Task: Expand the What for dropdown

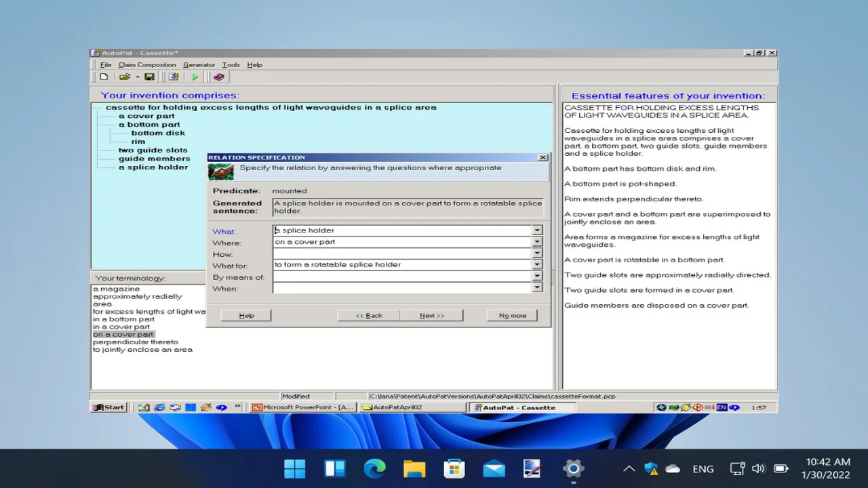Action: 537,265
